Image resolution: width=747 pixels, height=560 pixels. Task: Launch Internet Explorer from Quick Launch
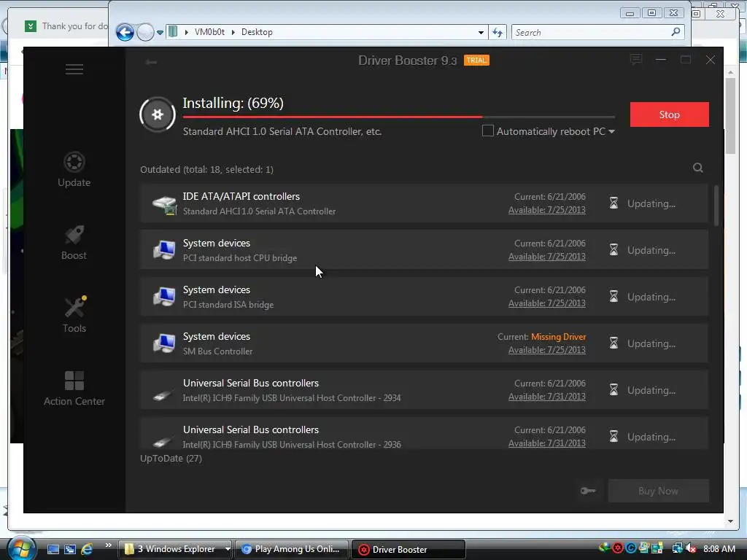[x=87, y=549]
